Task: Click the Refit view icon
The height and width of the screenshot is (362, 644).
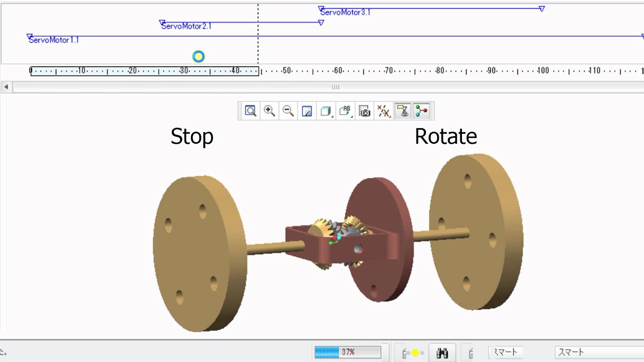Action: [250, 111]
